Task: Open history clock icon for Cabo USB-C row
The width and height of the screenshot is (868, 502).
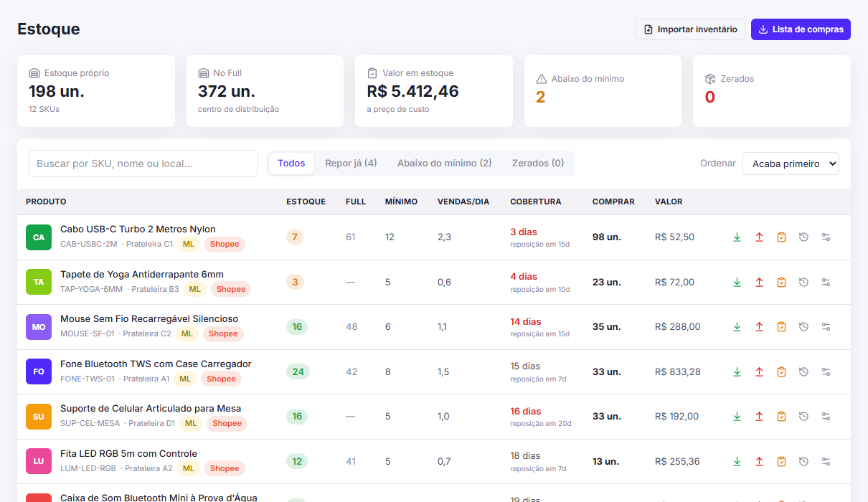Action: [803, 237]
